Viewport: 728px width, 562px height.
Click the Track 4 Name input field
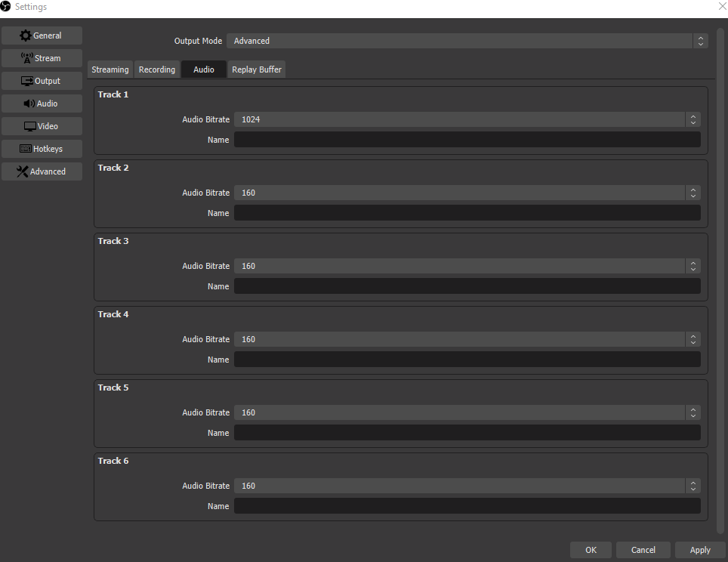[x=467, y=360]
